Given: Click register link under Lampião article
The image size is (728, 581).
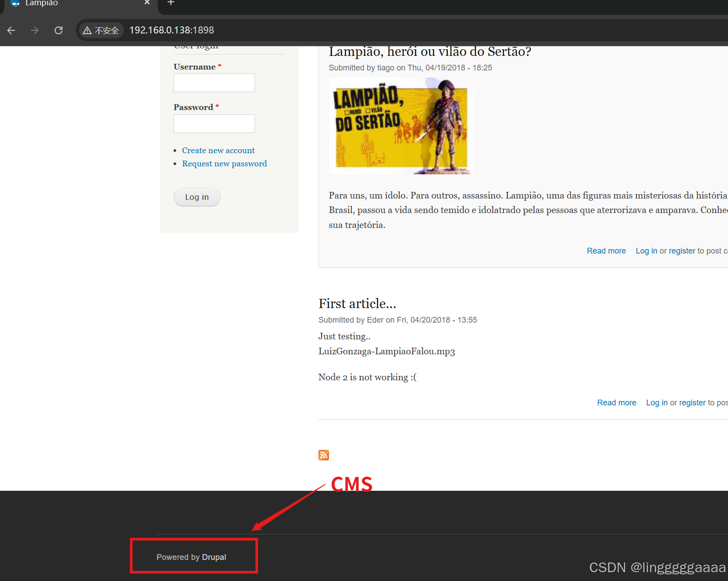Looking at the screenshot, I should [x=682, y=251].
